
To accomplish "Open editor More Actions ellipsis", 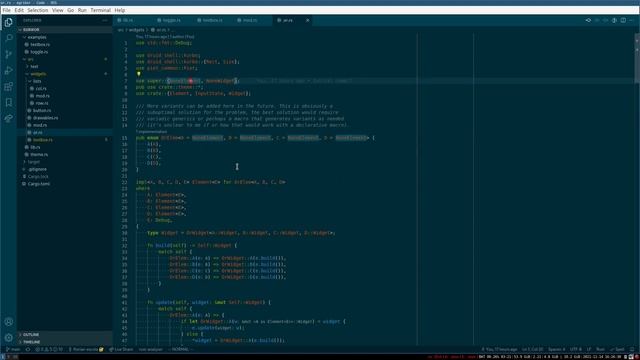I will point(632,20).
